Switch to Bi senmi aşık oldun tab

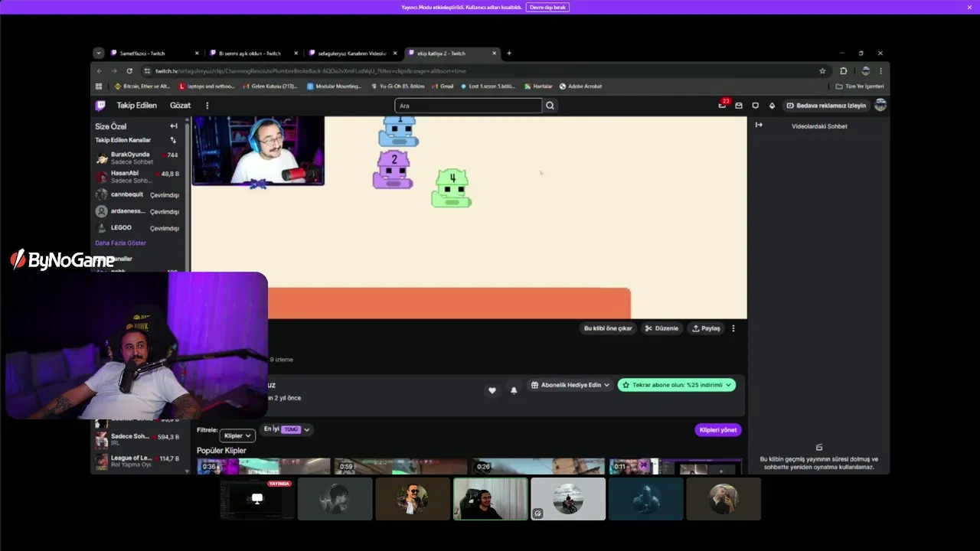click(x=252, y=54)
